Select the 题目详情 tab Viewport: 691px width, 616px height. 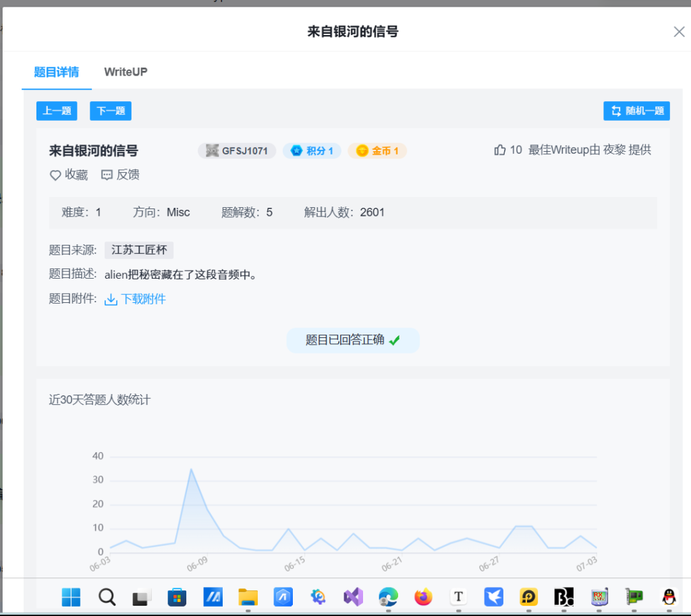point(57,72)
